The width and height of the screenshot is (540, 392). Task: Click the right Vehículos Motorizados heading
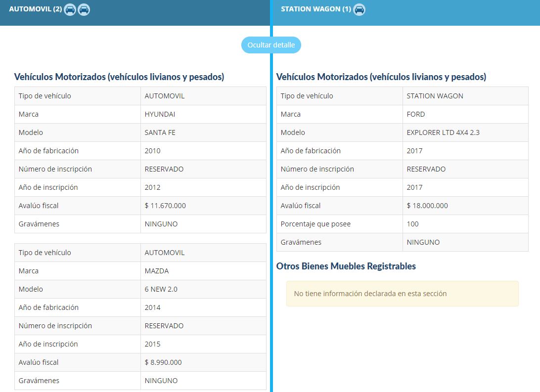[x=381, y=77]
